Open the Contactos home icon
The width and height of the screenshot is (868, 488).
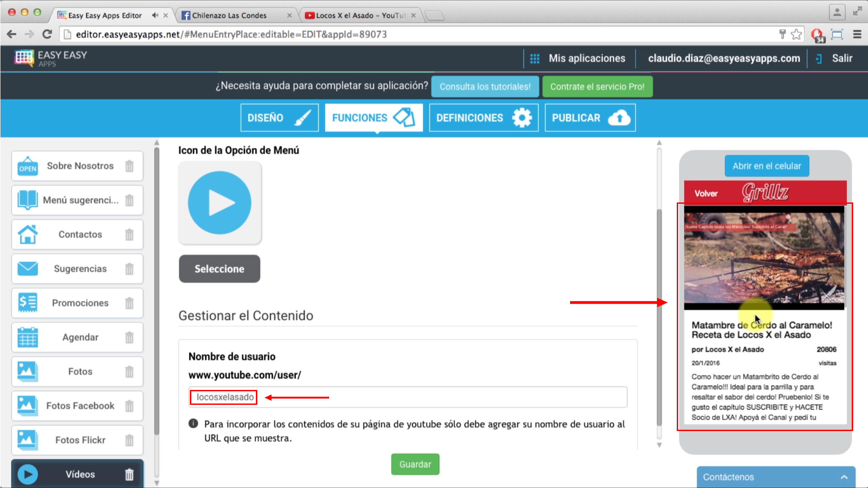(x=28, y=235)
